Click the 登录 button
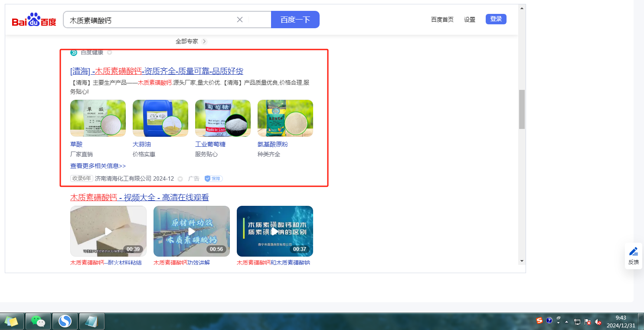 coord(496,19)
